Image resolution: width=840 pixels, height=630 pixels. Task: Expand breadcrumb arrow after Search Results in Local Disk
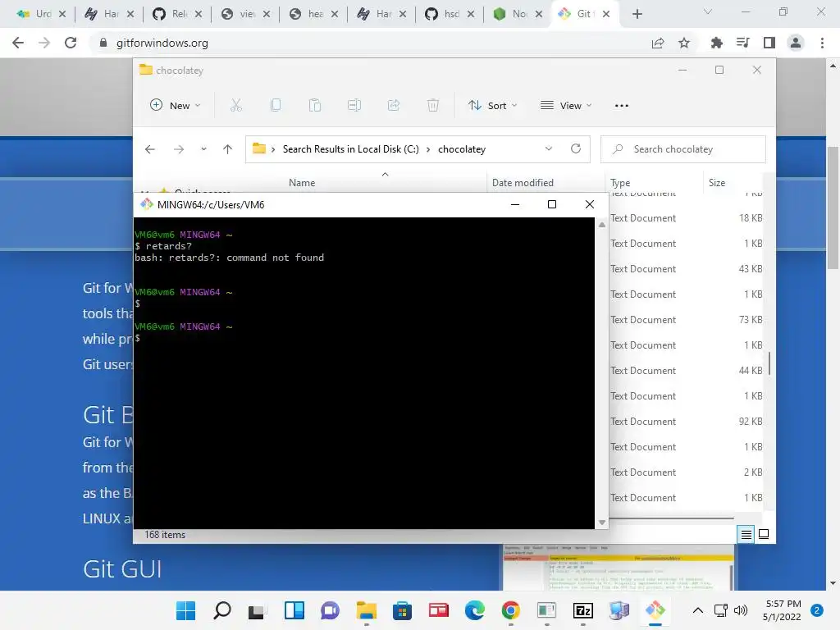point(428,149)
